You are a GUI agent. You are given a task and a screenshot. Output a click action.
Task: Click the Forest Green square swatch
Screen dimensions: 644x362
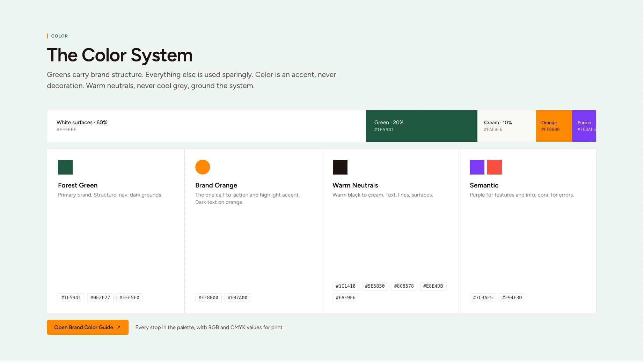coord(65,167)
